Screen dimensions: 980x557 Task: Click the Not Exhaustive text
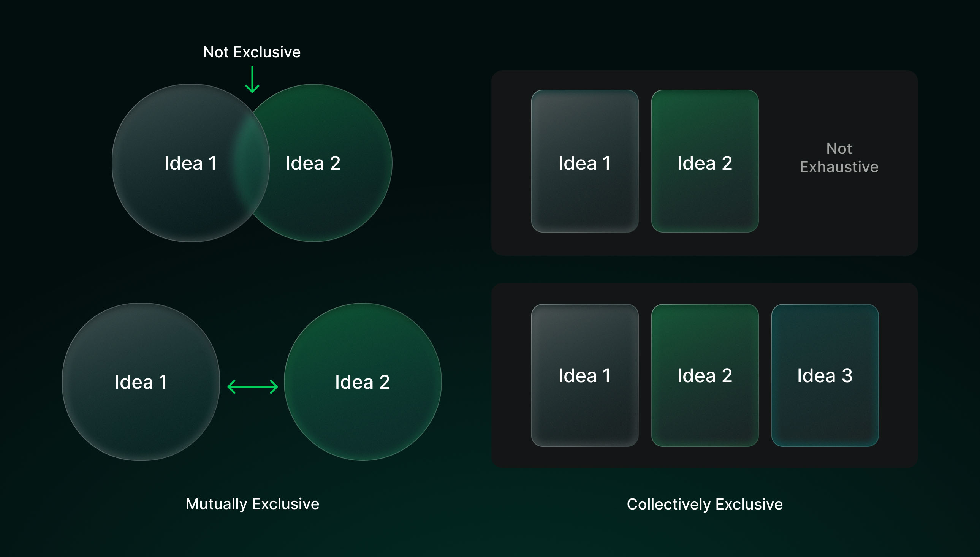(839, 158)
